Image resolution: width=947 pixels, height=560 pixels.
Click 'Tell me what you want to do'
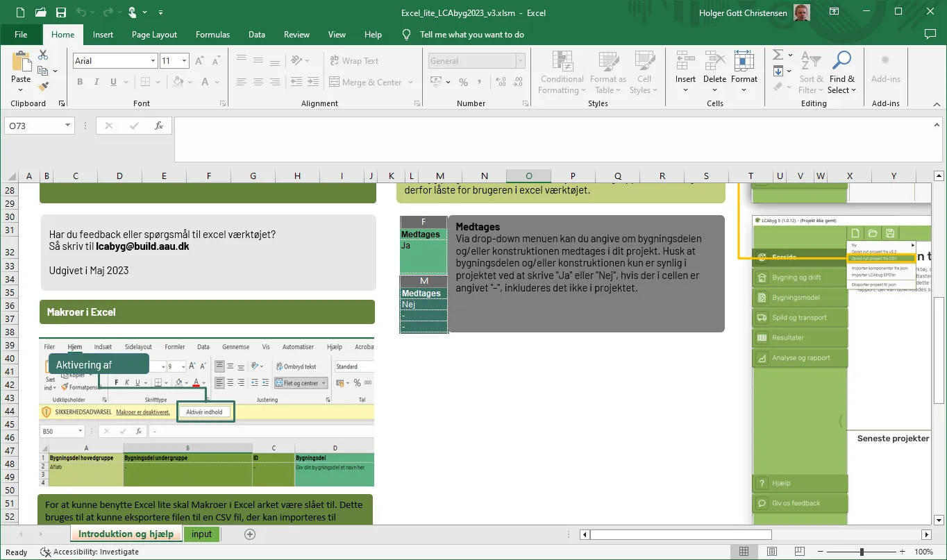coord(472,34)
